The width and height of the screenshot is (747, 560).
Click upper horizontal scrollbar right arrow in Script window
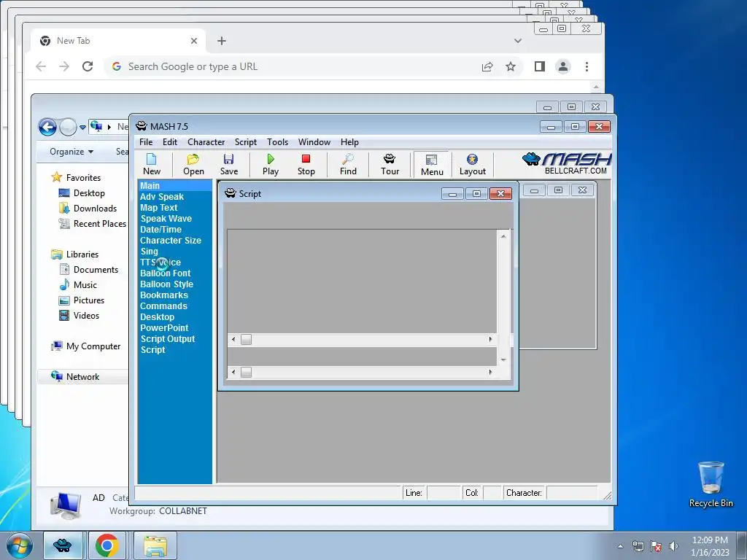(x=490, y=340)
